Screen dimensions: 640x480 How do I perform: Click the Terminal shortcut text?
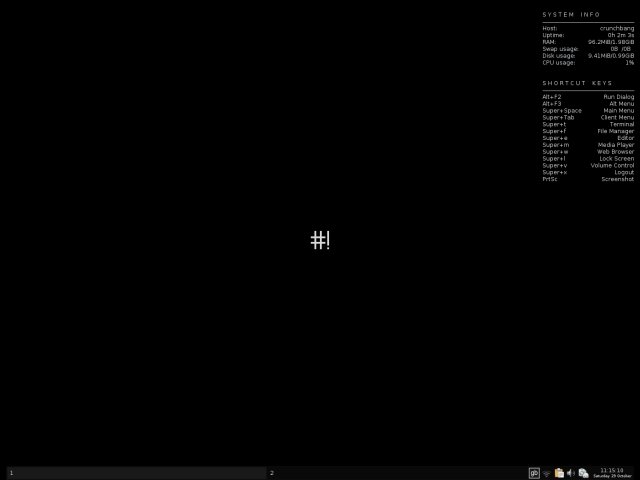(x=622, y=124)
